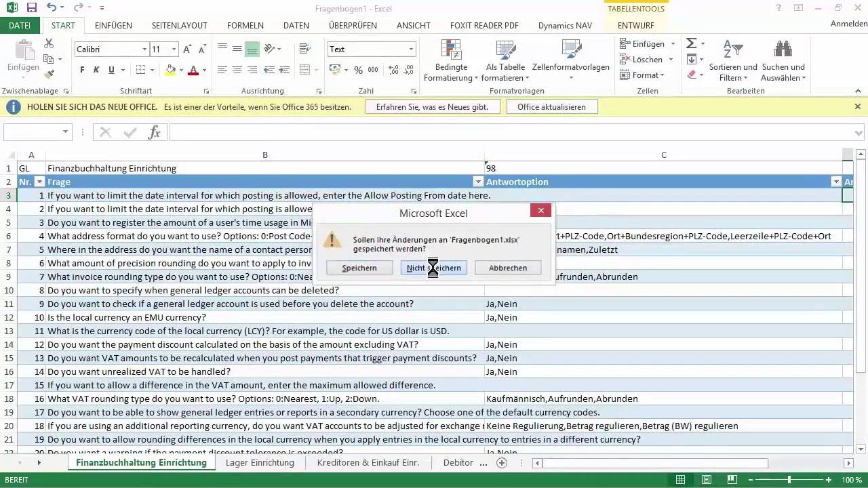868x488 pixels.
Task: Click Erfahren Sie, was es Neues gibt
Action: pyautogui.click(x=433, y=106)
